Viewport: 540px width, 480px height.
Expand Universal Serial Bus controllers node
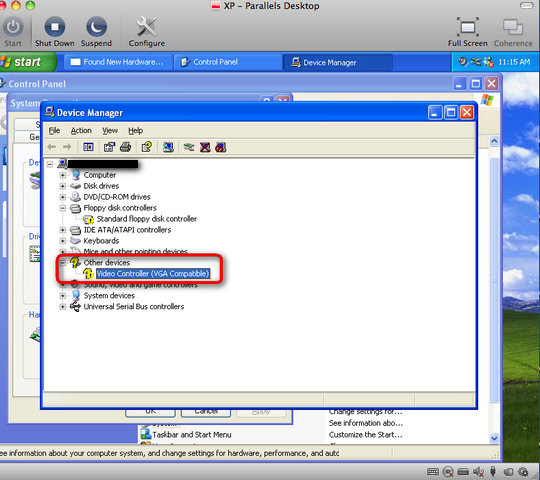pyautogui.click(x=63, y=307)
